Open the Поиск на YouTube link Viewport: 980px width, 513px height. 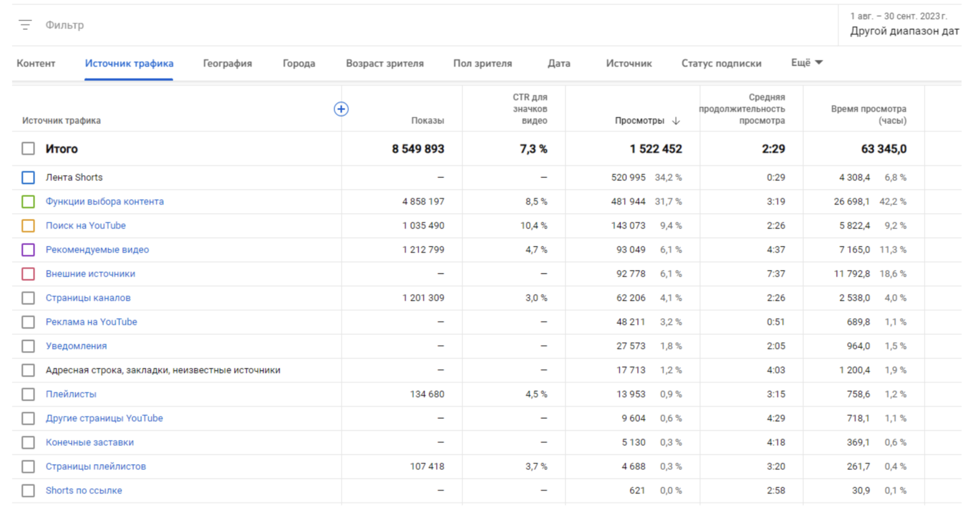86,226
